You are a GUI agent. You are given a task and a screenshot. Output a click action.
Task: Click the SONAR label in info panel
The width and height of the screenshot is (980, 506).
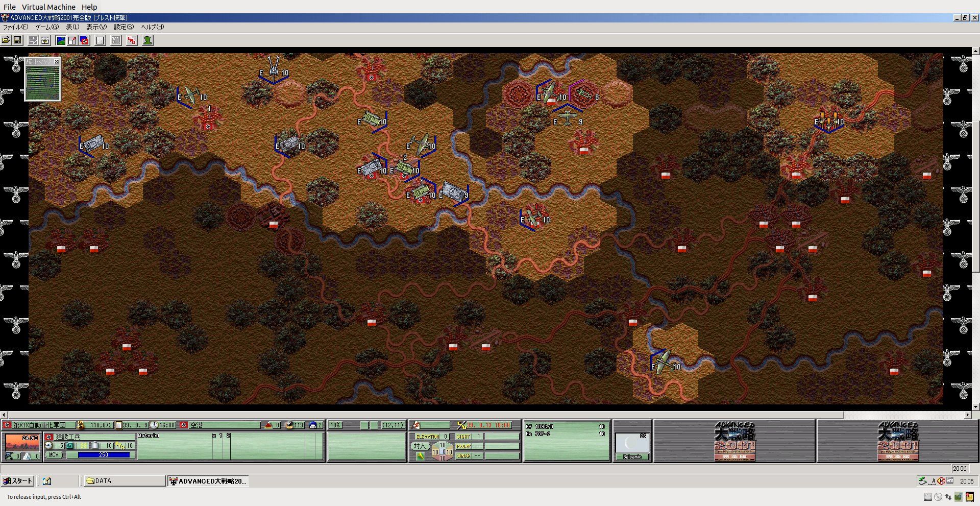pos(463,455)
